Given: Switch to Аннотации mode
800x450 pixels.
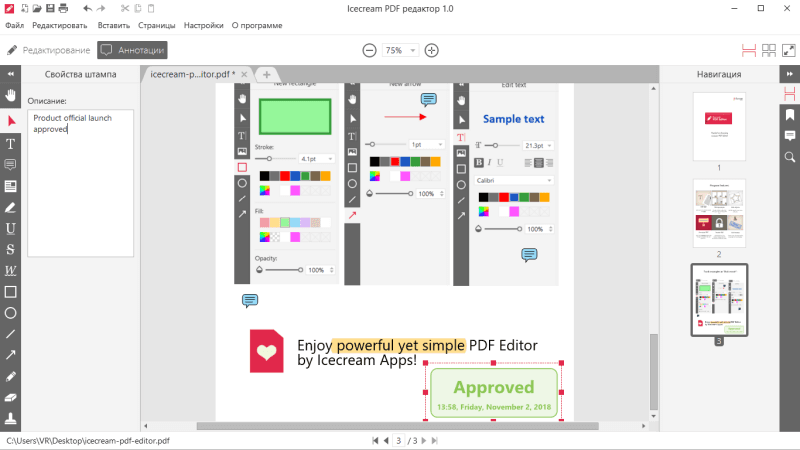Looking at the screenshot, I should point(132,50).
